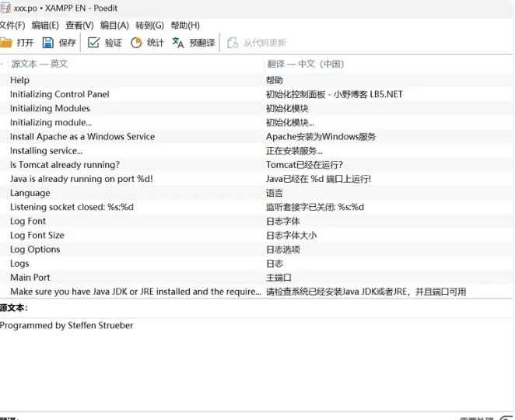Click the Validate (验证) checkmark icon

[x=94, y=43]
